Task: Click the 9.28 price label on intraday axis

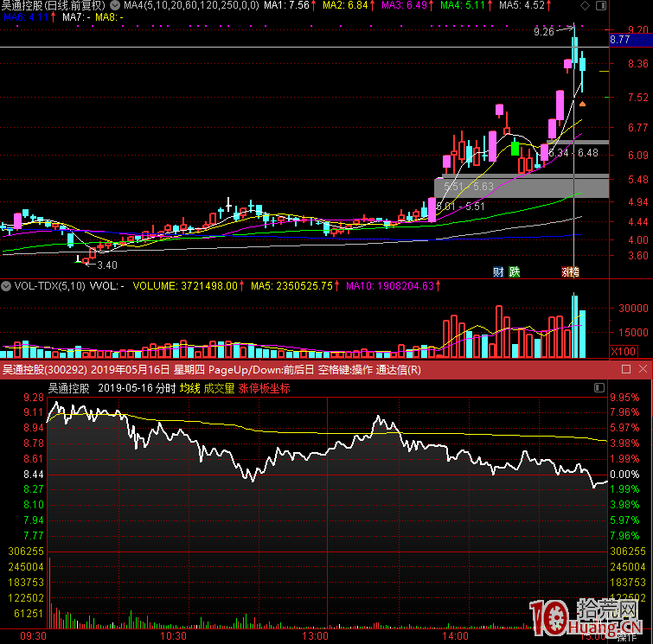Action: 34,397
